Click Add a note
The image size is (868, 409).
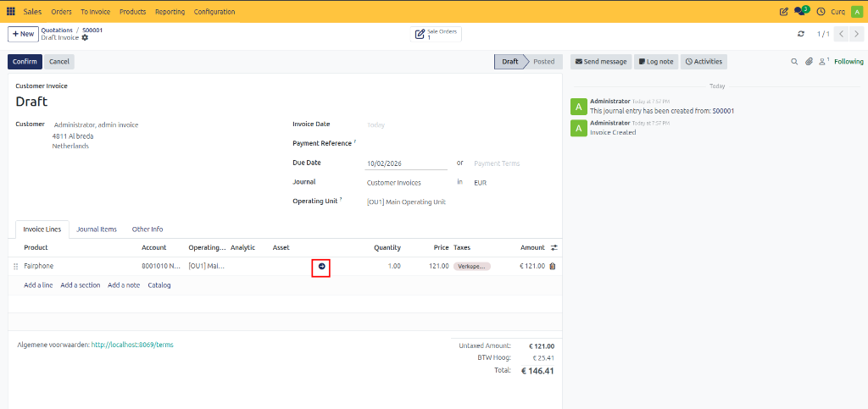124,285
